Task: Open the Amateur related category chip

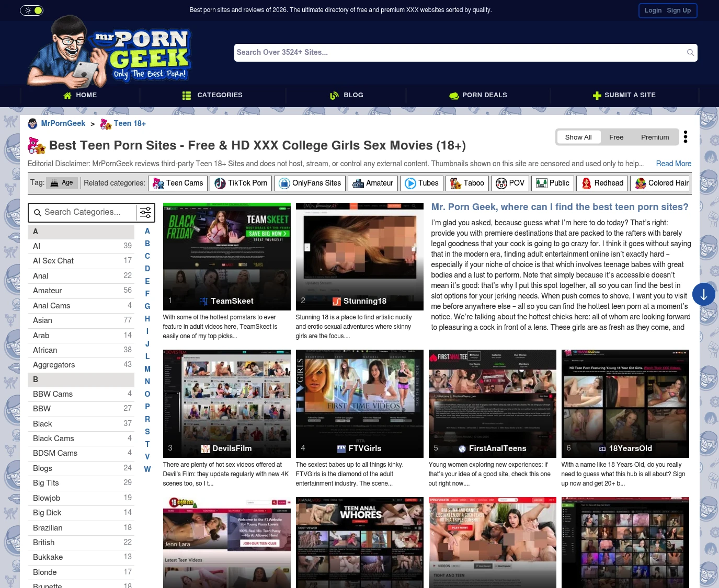Action: [373, 183]
